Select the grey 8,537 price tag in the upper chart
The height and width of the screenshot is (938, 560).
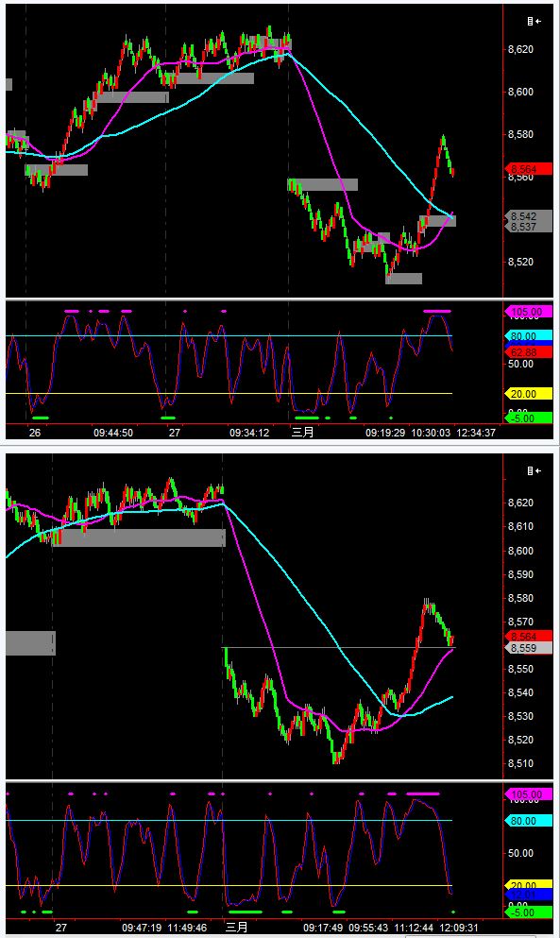coord(528,227)
